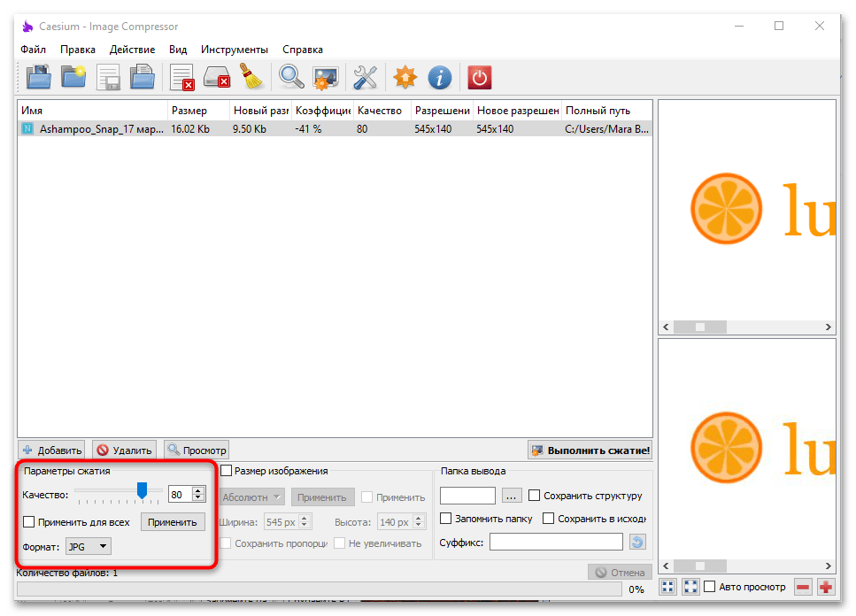Click the red power exit icon
Image resolution: width=856 pixels, height=616 pixels.
pos(479,78)
